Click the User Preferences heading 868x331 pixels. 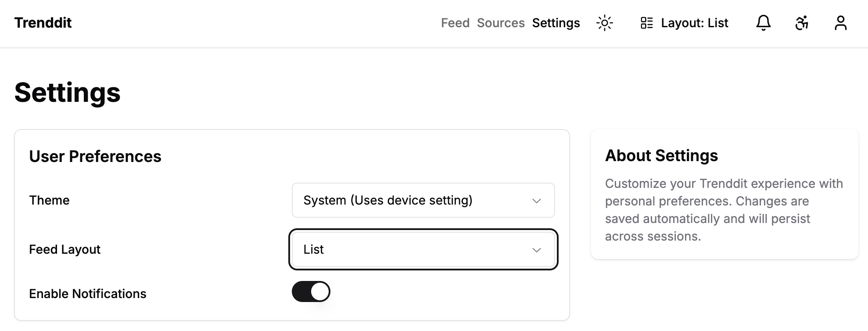coord(95,156)
